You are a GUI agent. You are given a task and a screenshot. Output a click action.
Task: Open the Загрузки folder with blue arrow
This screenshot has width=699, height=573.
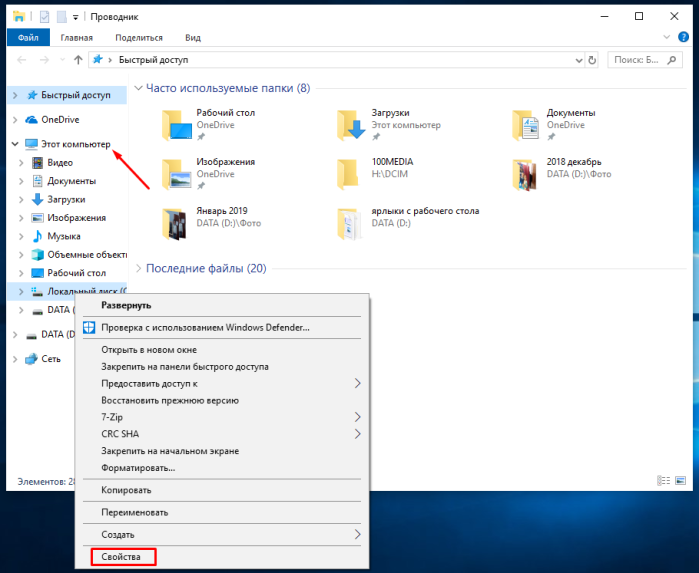pyautogui.click(x=352, y=125)
